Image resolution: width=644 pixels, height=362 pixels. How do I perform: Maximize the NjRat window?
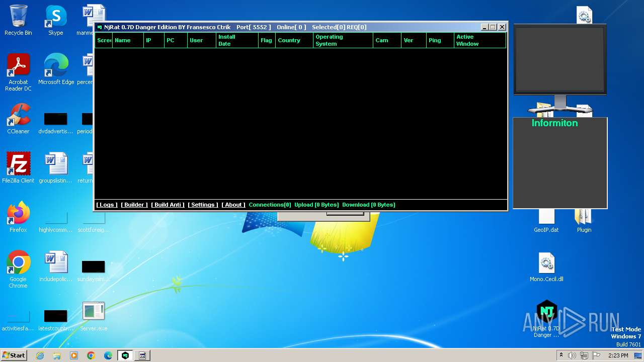(493, 27)
